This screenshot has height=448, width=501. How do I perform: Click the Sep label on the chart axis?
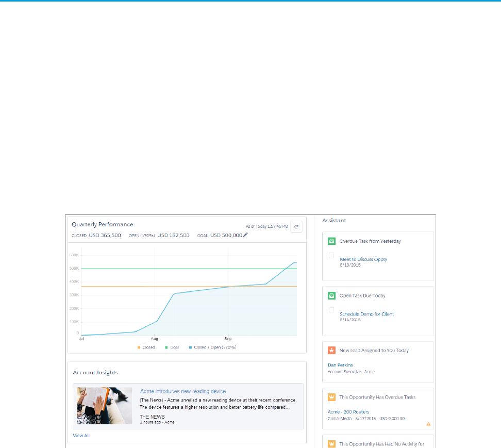pos(228,339)
